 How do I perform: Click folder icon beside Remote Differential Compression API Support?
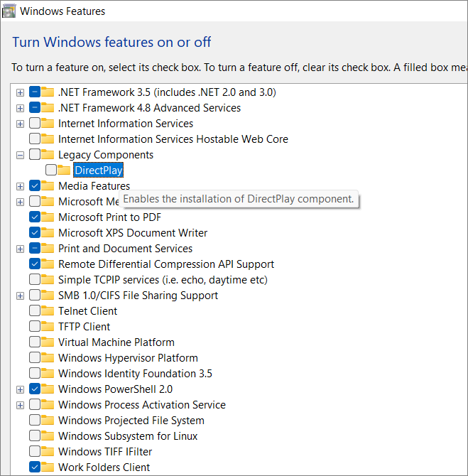pos(48,264)
